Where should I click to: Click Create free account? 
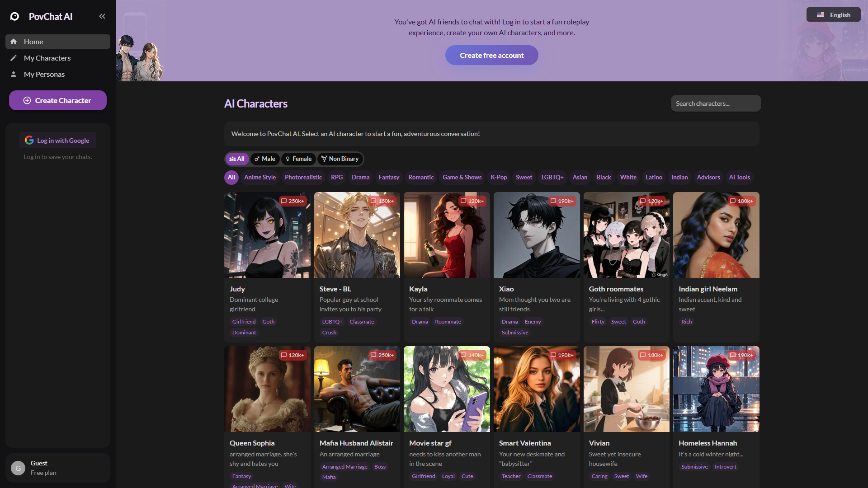click(x=491, y=55)
